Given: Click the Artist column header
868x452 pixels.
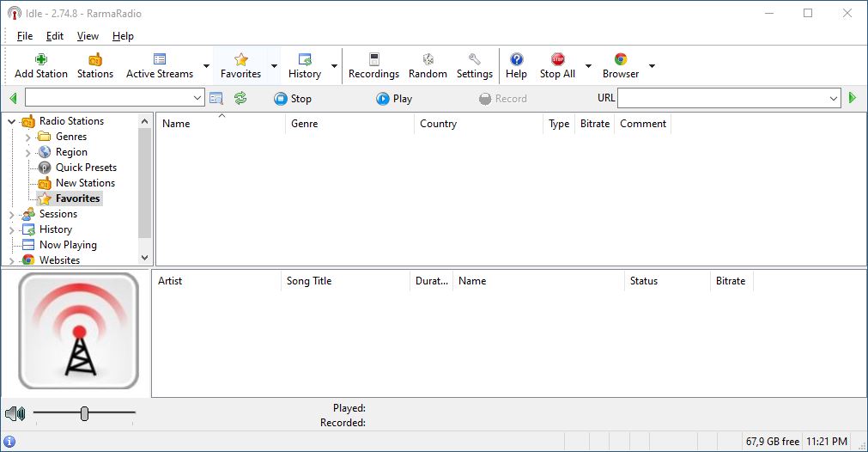Looking at the screenshot, I should pos(216,281).
